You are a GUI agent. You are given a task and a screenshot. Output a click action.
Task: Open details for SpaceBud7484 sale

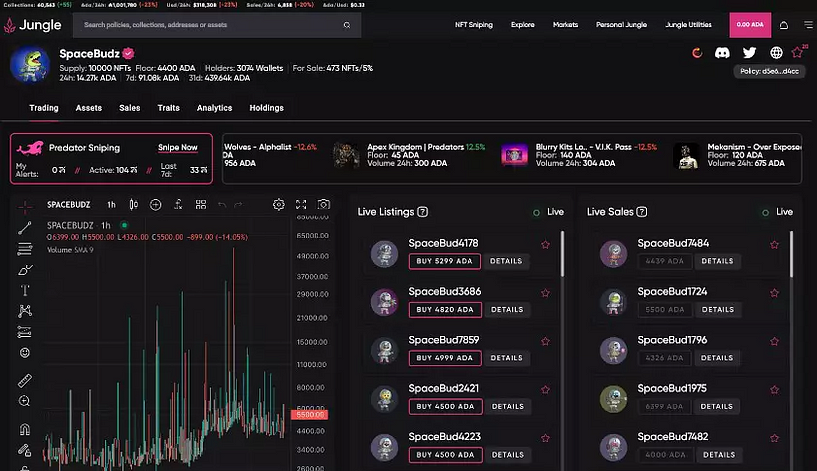(717, 261)
